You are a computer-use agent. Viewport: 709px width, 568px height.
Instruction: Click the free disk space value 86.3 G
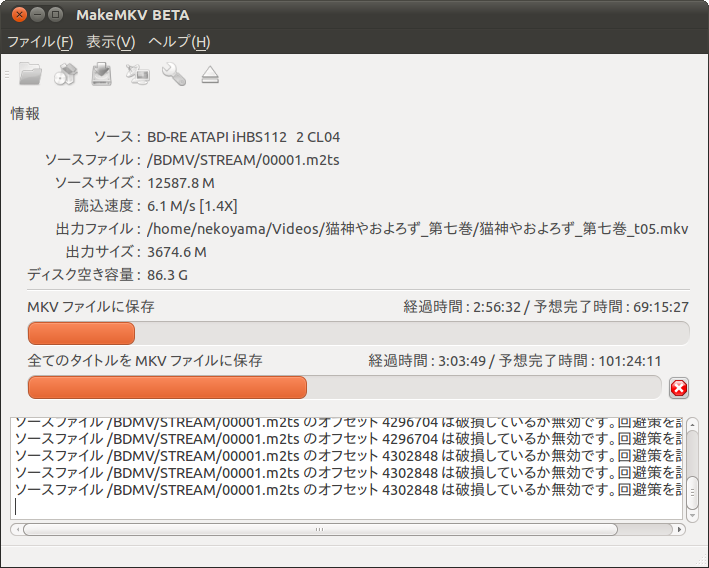[x=167, y=275]
